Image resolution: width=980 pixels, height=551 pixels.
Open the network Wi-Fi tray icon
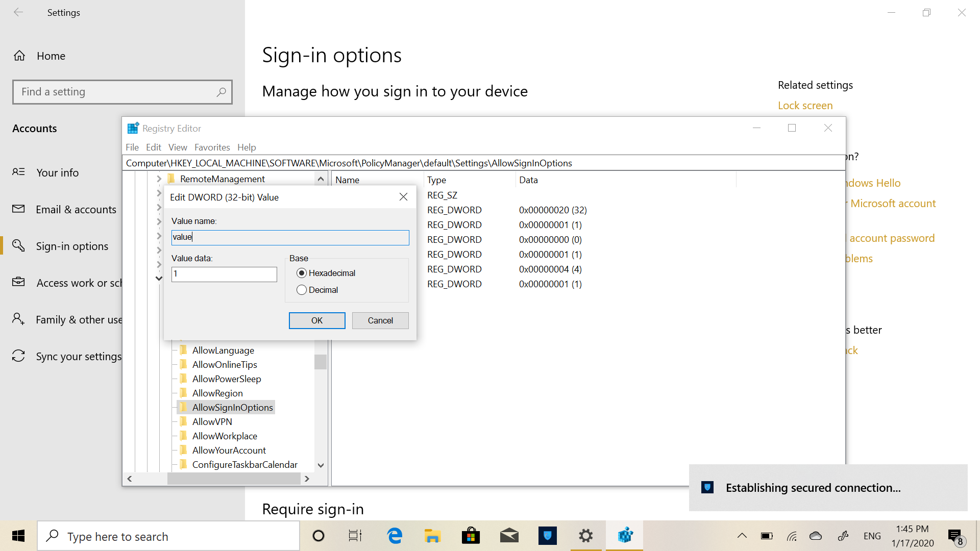pos(792,536)
